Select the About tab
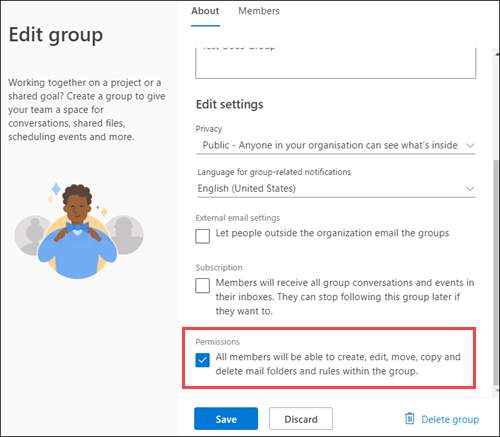Image resolution: width=500 pixels, height=437 pixels. tap(205, 11)
